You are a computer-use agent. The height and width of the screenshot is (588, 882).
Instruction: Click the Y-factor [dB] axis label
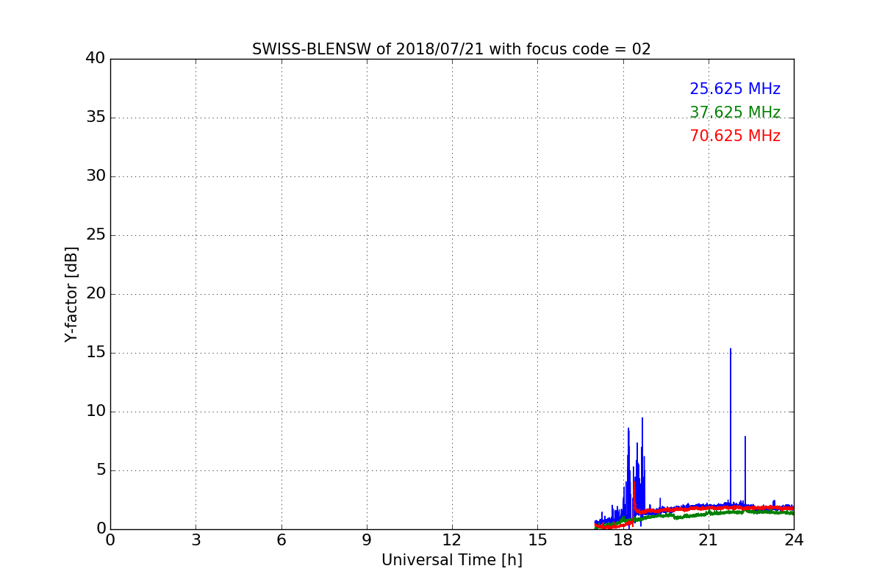tap(71, 294)
